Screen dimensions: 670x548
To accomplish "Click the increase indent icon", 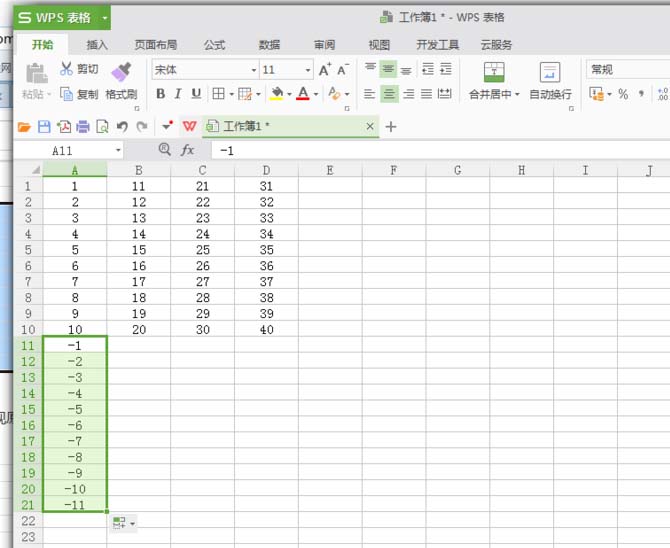I will coord(446,69).
